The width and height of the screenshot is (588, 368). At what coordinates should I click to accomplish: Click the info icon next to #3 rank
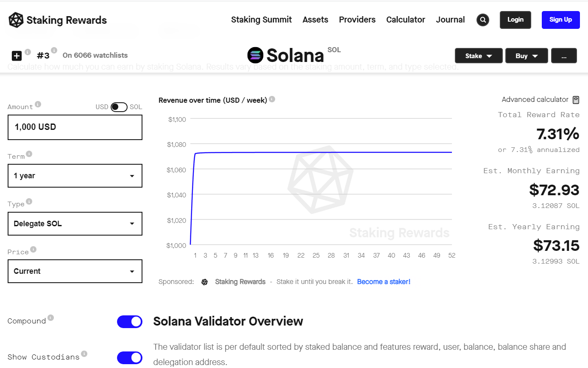tap(54, 51)
